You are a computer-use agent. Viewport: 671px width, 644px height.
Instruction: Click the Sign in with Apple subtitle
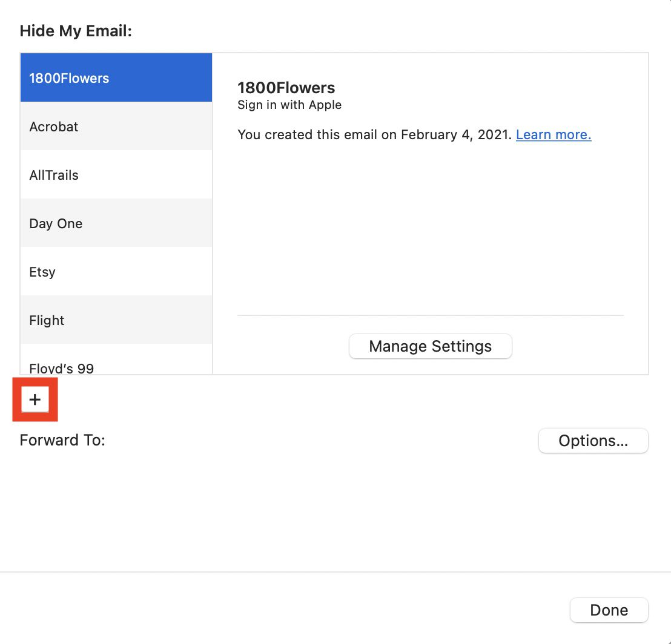(289, 105)
